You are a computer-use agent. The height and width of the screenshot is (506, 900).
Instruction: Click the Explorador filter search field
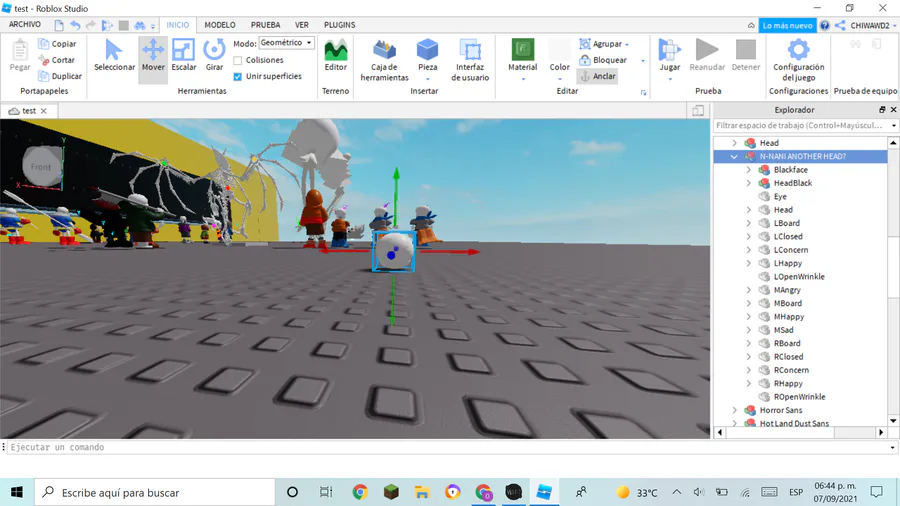[x=802, y=125]
